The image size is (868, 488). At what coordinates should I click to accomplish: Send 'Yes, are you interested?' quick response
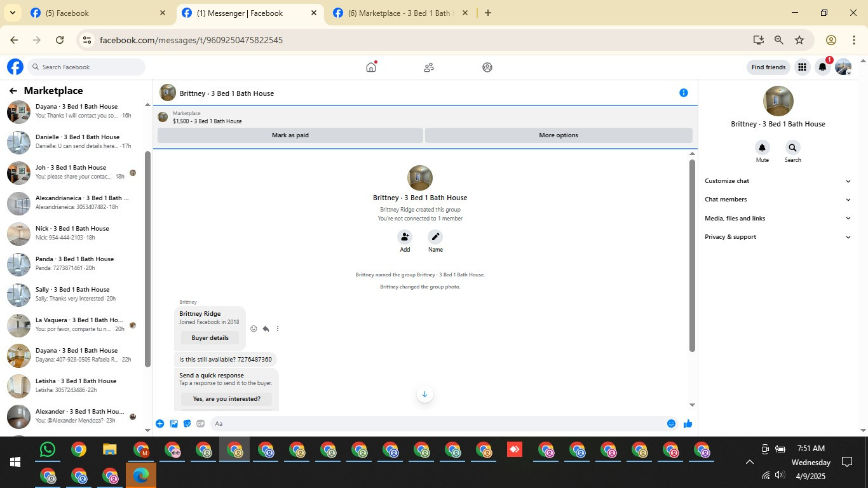(227, 399)
